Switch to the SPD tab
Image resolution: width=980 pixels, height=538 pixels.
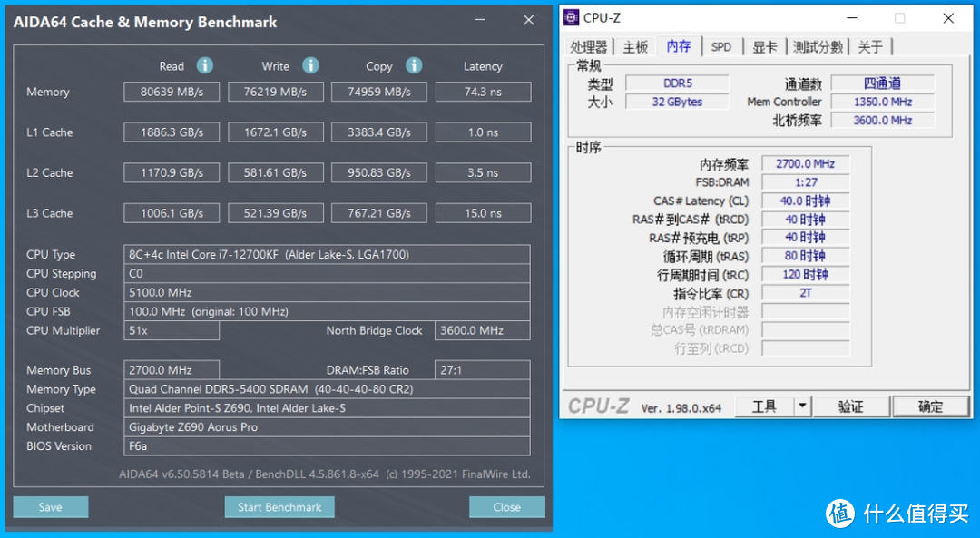tap(722, 45)
